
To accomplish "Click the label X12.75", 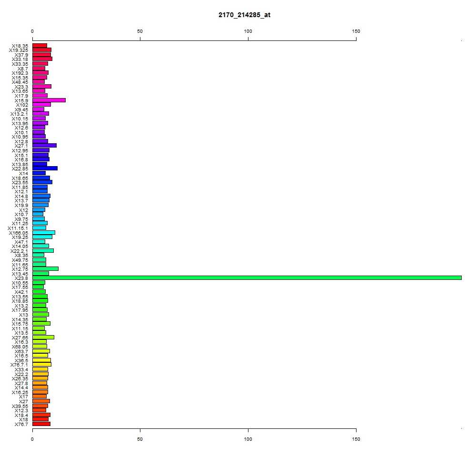I will point(20,269).
